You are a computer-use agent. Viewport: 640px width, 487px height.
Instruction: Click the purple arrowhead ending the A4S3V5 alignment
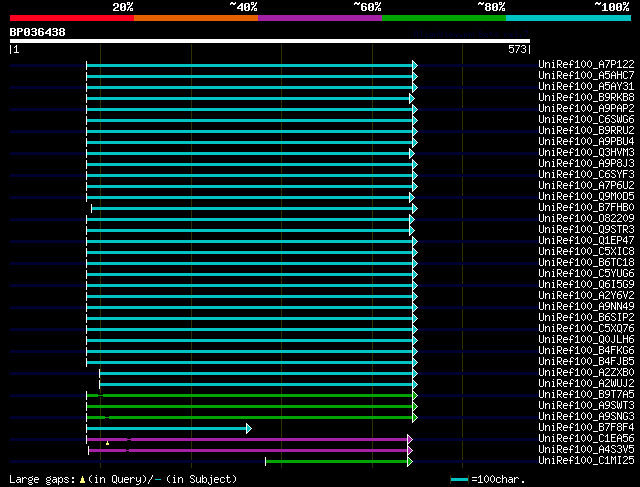pos(410,451)
